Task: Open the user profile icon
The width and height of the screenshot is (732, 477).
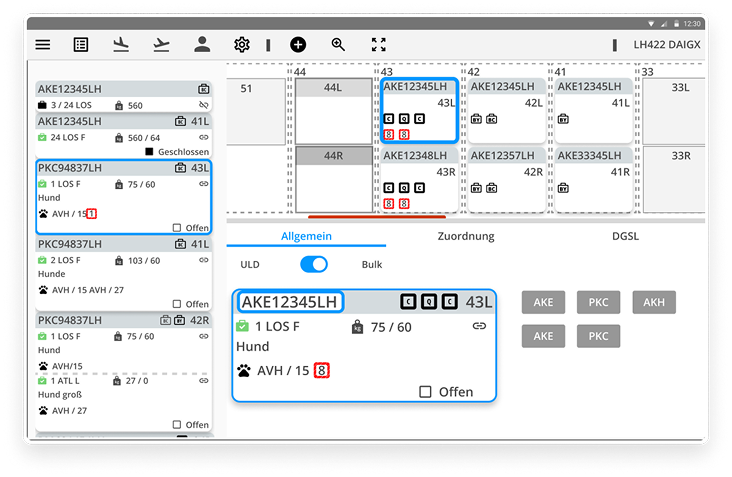Action: (x=201, y=44)
